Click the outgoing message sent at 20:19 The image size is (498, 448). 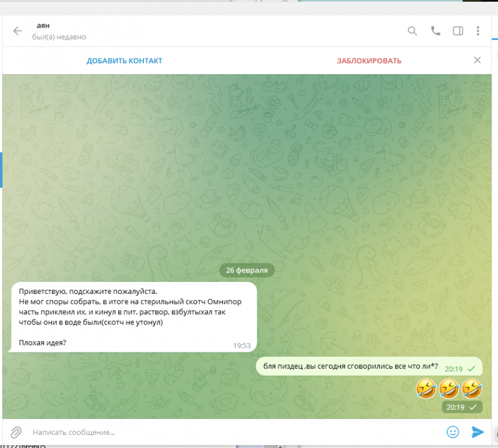coord(348,366)
